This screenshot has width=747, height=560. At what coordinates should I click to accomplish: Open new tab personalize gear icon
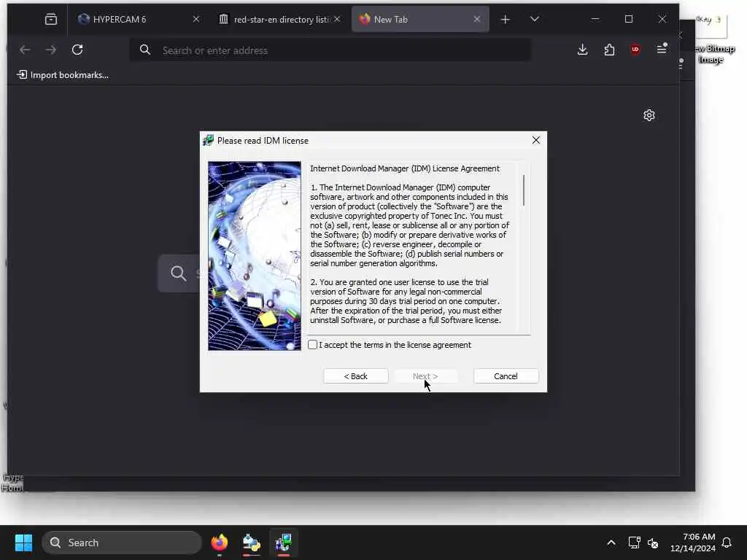[649, 115]
